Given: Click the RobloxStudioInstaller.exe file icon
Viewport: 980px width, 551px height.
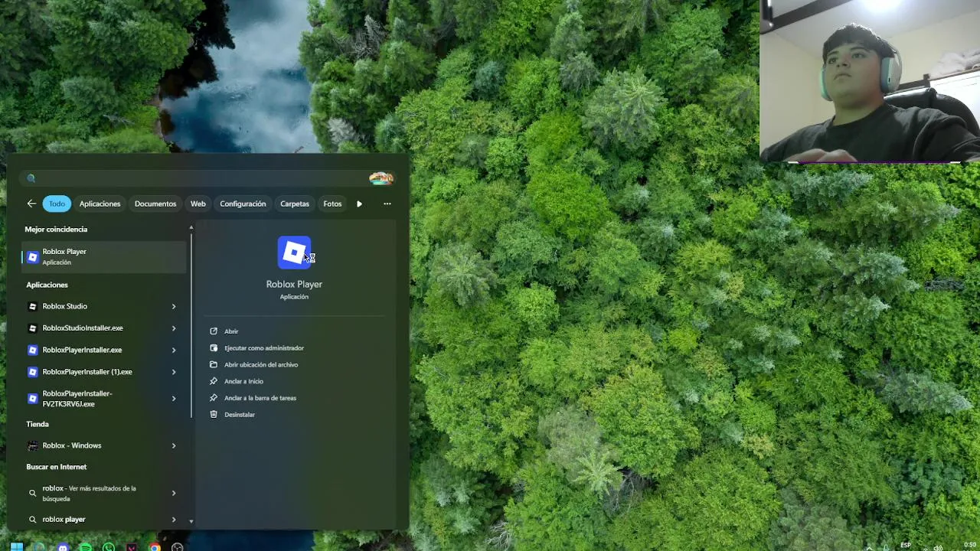Looking at the screenshot, I should point(32,328).
